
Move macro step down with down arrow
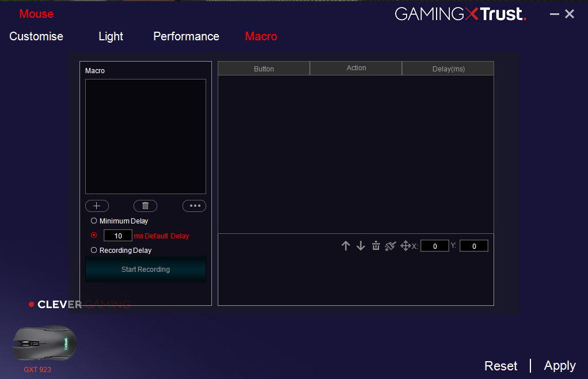click(361, 246)
